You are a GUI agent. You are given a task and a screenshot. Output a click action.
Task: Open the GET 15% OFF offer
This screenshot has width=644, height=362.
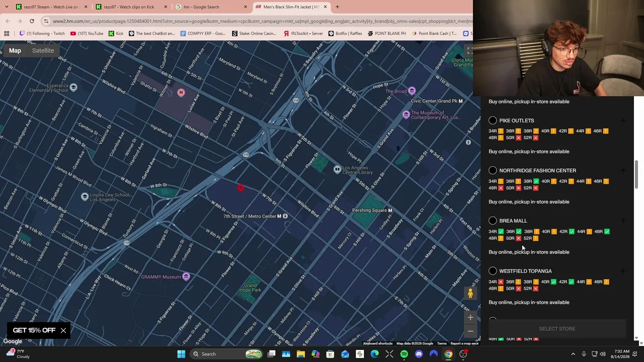pyautogui.click(x=34, y=330)
